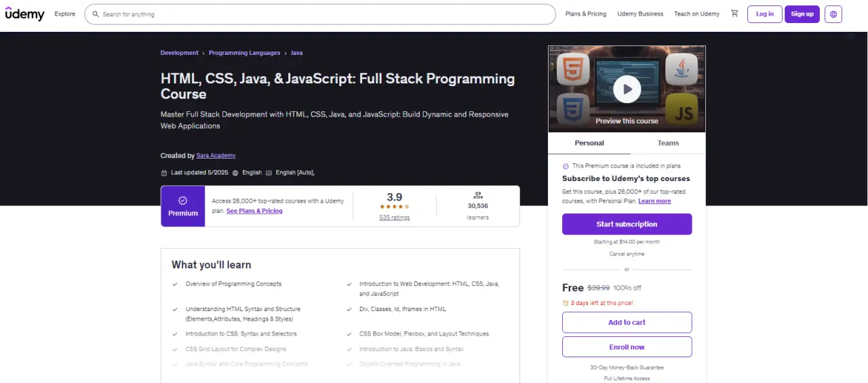Open Sara Academy instructor link
This screenshot has height=383, width=868.
pos(216,156)
